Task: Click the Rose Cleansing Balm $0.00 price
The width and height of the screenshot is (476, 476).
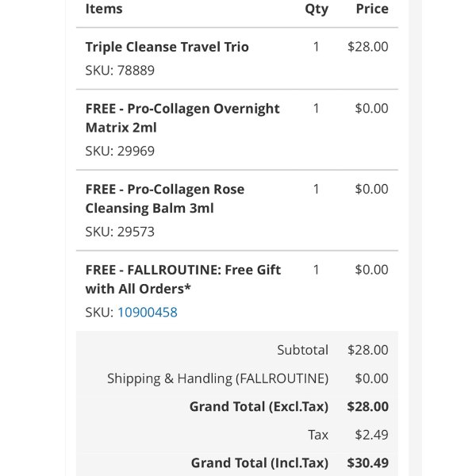Action: tap(371, 189)
